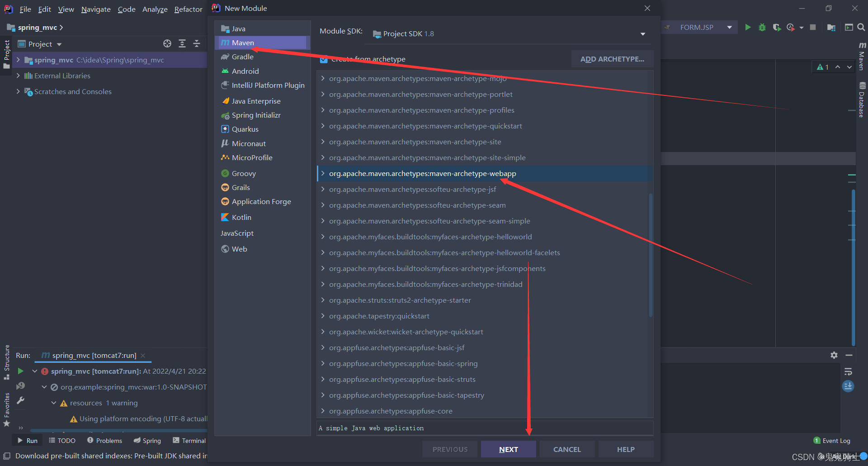Viewport: 868px width, 466px height.
Task: Hide the Run panel with minus icon
Action: point(849,355)
